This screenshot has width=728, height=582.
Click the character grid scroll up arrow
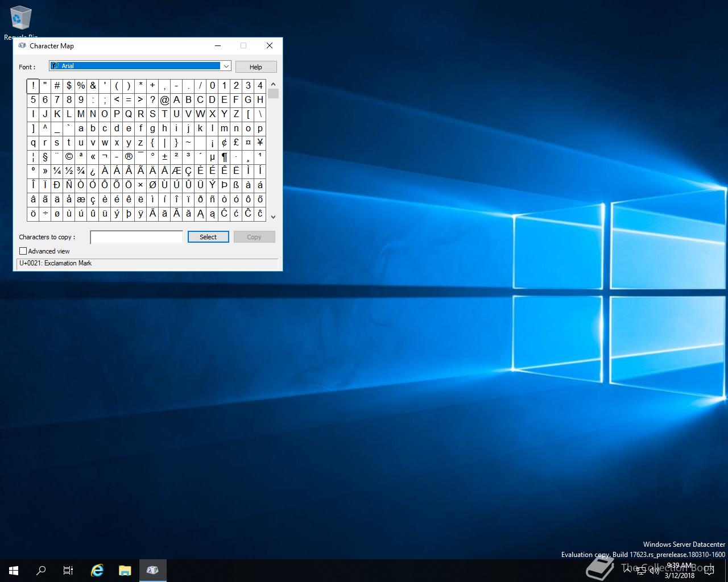point(273,84)
